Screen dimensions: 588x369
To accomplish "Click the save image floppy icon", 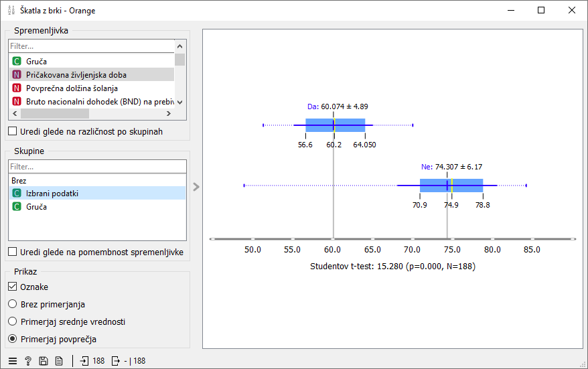I will pos(44,361).
